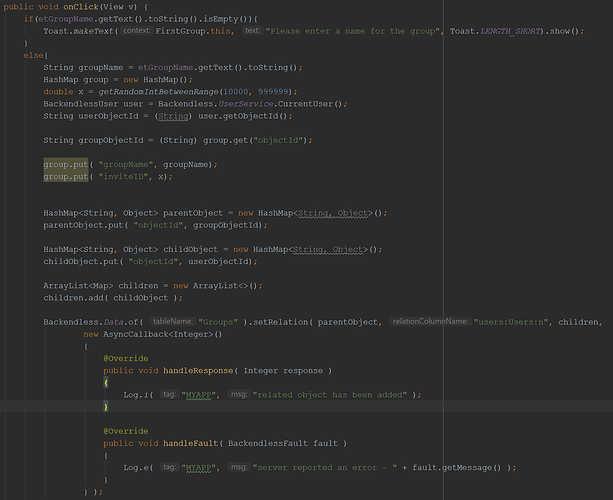Click "related object has been added" string
Image resolution: width=613 pixels, height=500 pixels.
tap(330, 394)
